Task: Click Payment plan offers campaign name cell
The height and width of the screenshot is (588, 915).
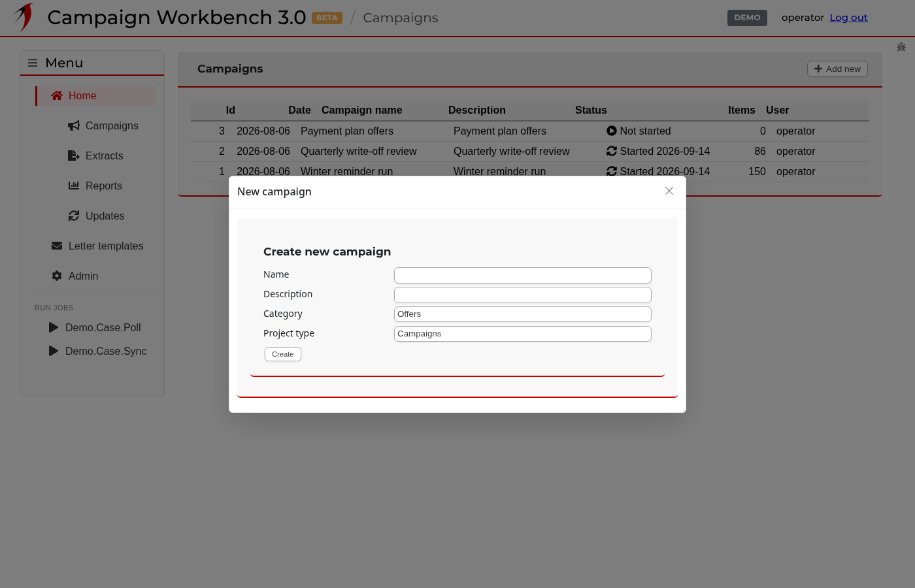Action: (347, 131)
